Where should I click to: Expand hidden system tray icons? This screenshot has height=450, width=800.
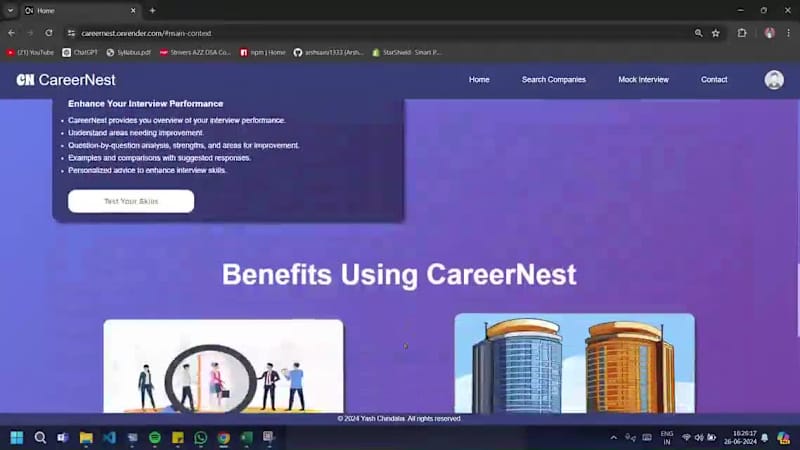pos(613,438)
